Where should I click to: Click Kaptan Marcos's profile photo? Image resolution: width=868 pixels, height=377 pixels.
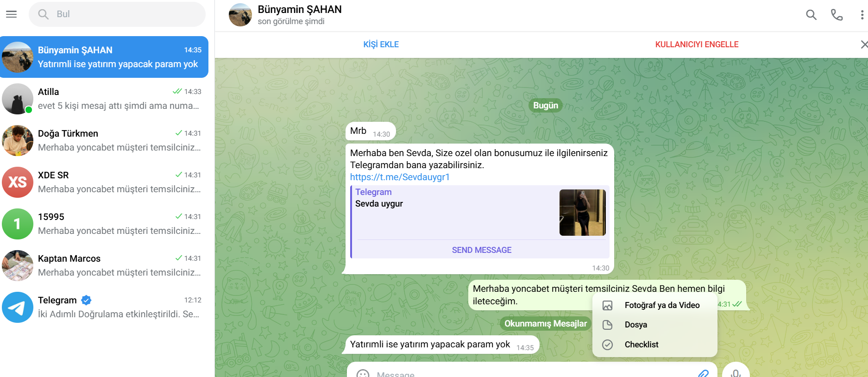(x=18, y=265)
